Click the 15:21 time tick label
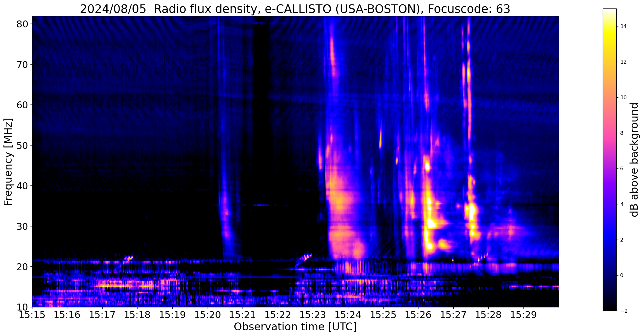The width and height of the screenshot is (644, 336). pyautogui.click(x=243, y=315)
